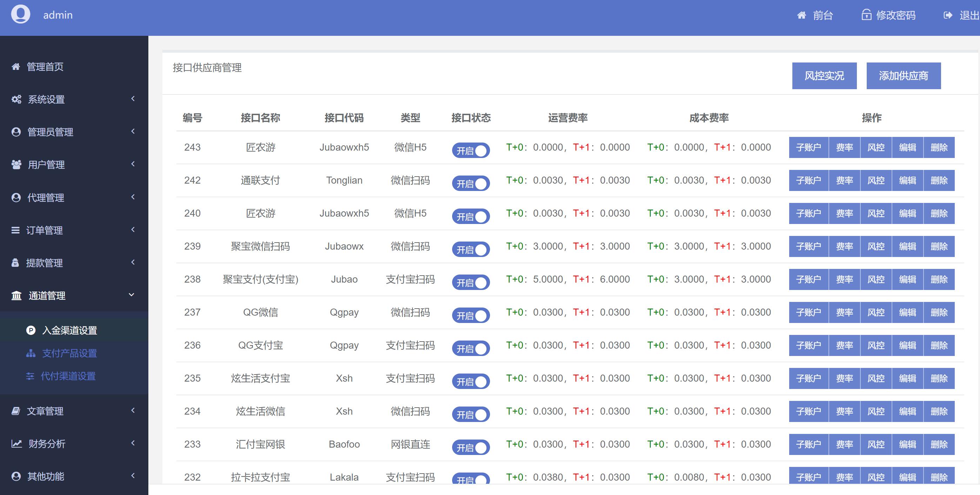Click the admin user avatar icon
Screen dimensions: 980x495
[x=21, y=14]
